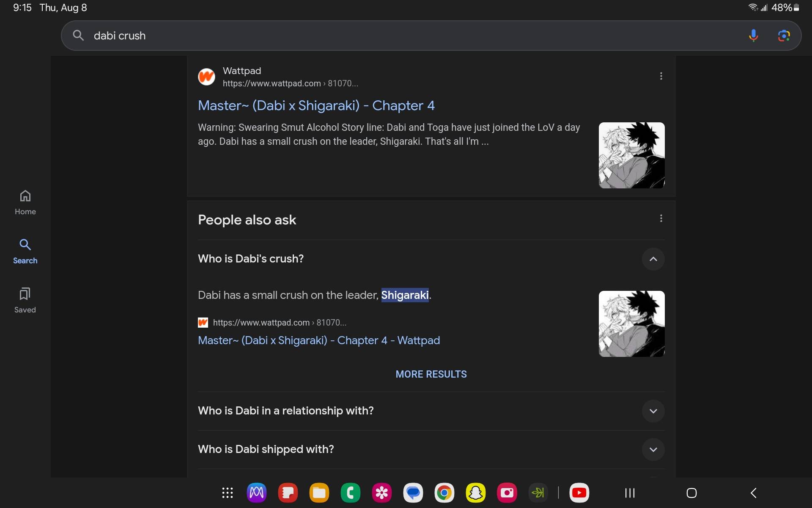This screenshot has width=812, height=508.
Task: Launch Chrome from the taskbar
Action: click(x=444, y=493)
